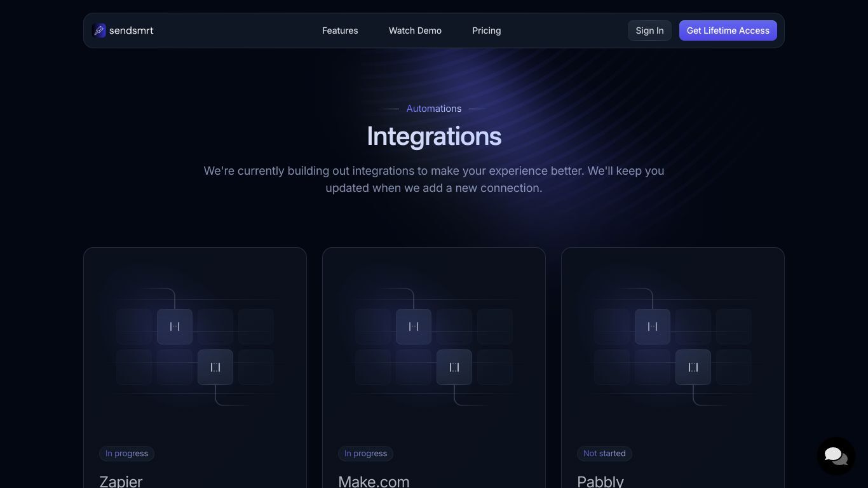This screenshot has width=868, height=488.
Task: Click the Zapier card lower tile icon
Action: pyautogui.click(x=215, y=367)
